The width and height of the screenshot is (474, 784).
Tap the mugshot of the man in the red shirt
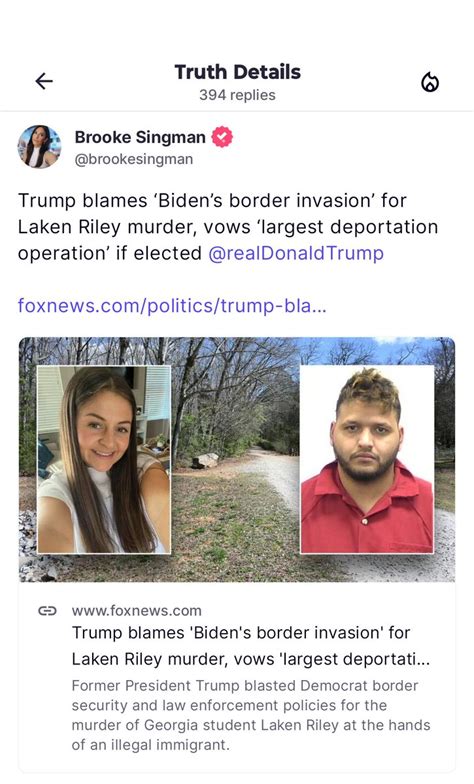pos(367,459)
